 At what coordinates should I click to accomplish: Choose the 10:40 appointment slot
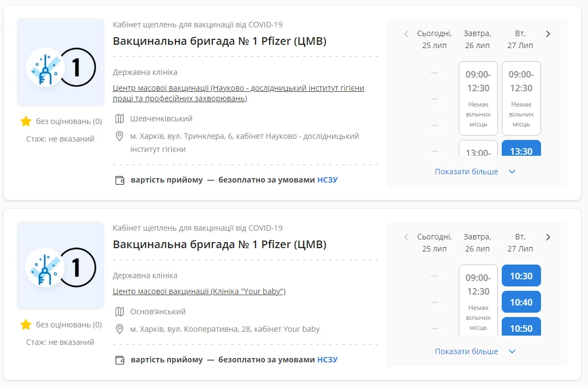tap(521, 302)
